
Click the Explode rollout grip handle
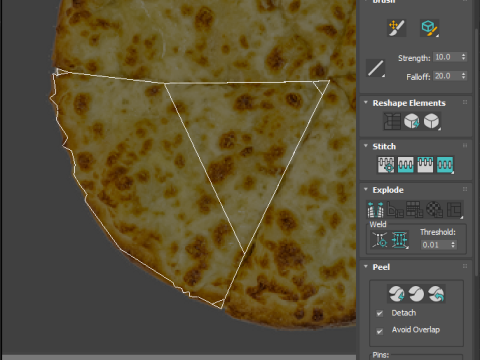465,189
